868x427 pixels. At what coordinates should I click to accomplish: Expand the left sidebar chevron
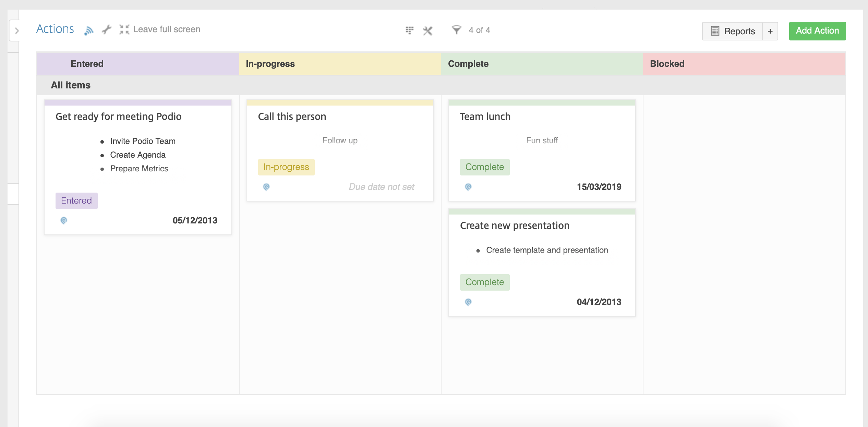click(16, 31)
